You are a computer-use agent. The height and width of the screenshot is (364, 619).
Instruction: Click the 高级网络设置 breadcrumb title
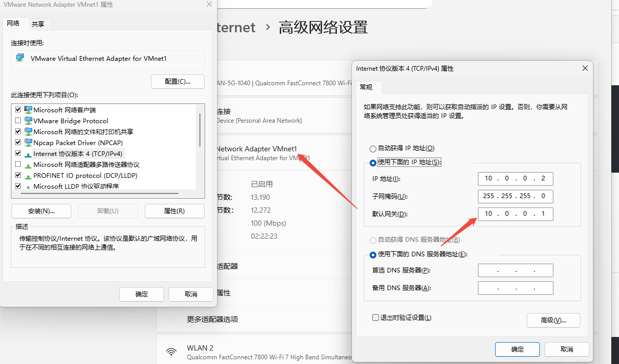point(323,28)
